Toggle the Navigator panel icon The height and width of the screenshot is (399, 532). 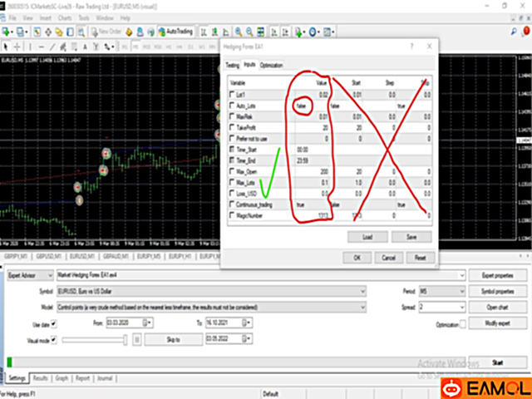pyautogui.click(x=59, y=32)
